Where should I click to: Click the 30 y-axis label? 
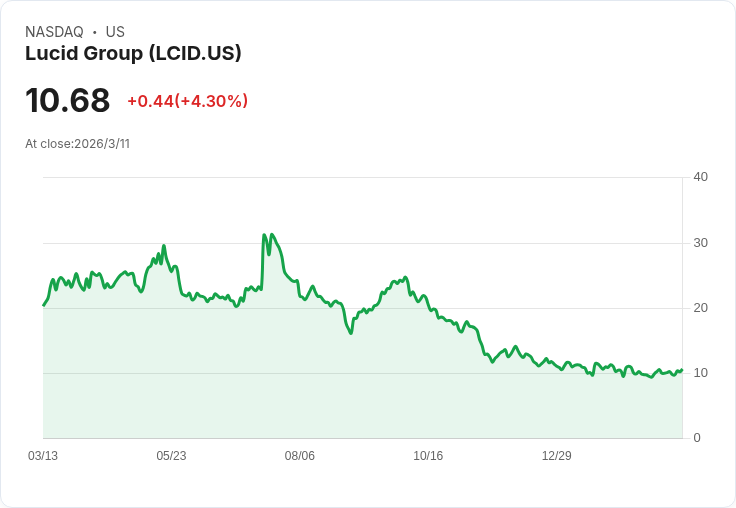coord(700,243)
